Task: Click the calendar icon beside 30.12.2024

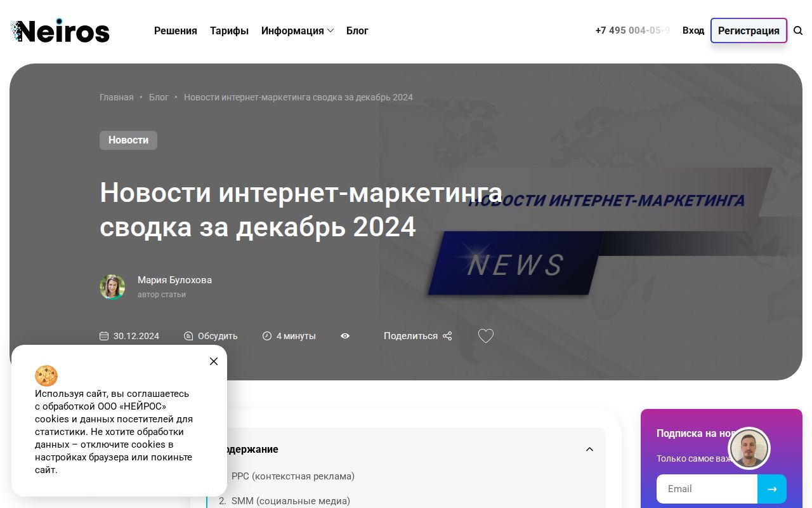Action: [x=104, y=336]
